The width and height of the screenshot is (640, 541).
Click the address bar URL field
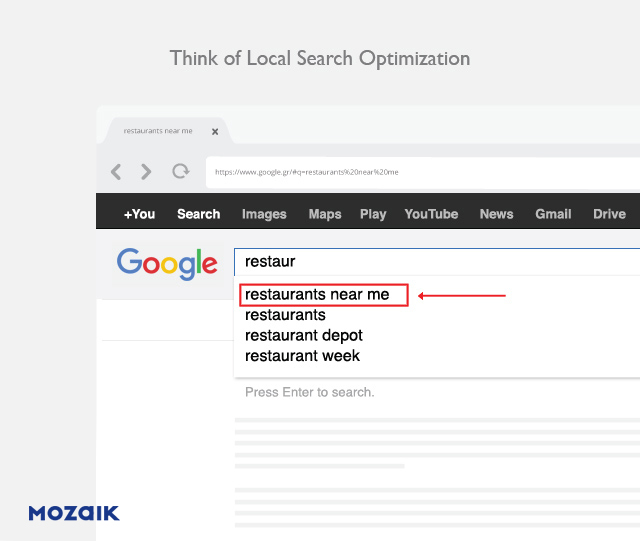click(x=423, y=172)
